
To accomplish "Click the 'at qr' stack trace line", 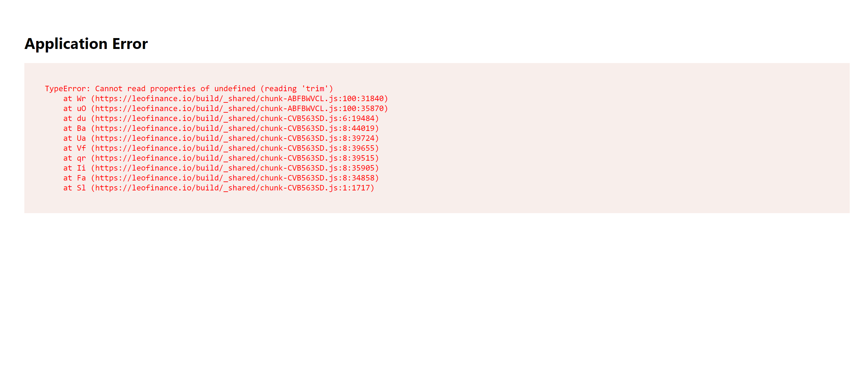I will (x=221, y=158).
